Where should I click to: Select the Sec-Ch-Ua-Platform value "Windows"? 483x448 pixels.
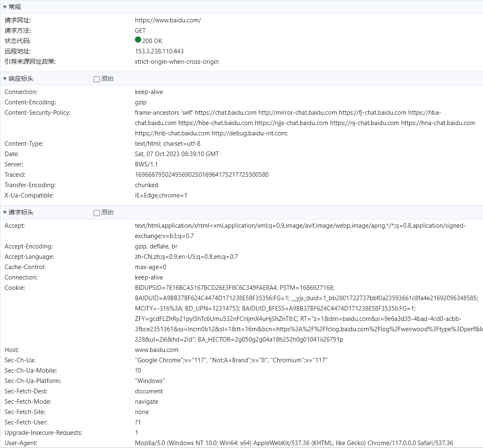click(150, 381)
